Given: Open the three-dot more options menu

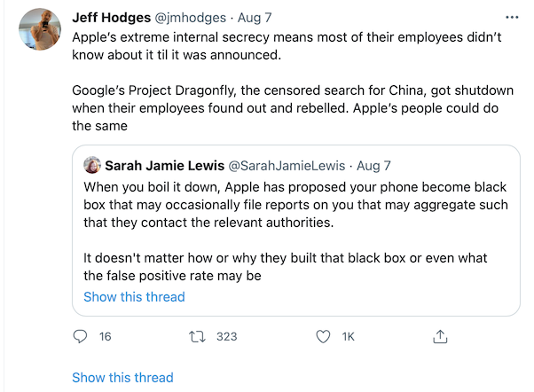Looking at the screenshot, I should pyautogui.click(x=511, y=17).
